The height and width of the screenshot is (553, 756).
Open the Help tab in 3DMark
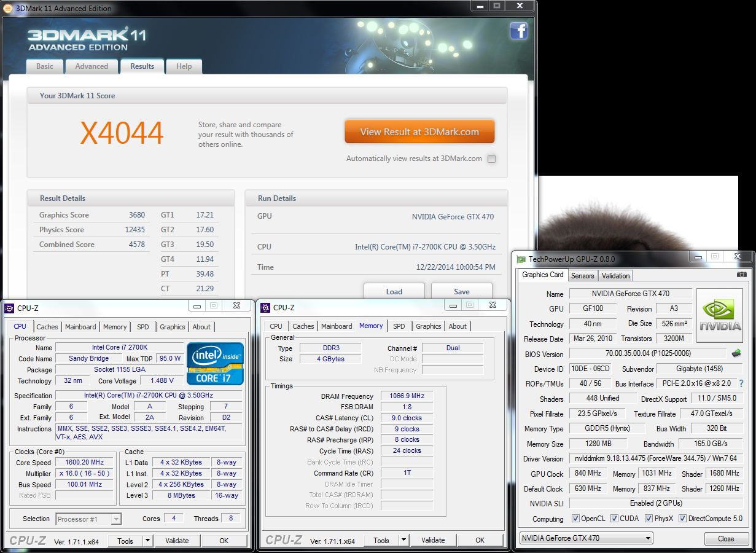(x=184, y=66)
